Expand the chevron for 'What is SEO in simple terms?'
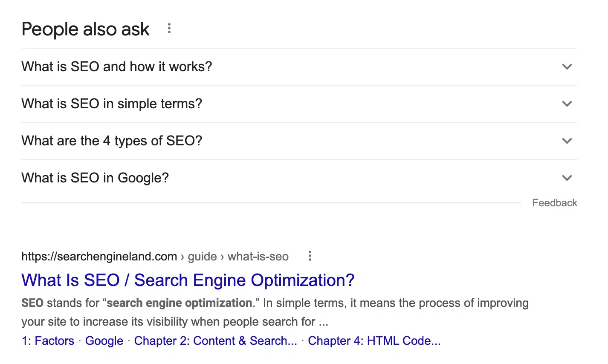The width and height of the screenshot is (608, 364). point(567,104)
